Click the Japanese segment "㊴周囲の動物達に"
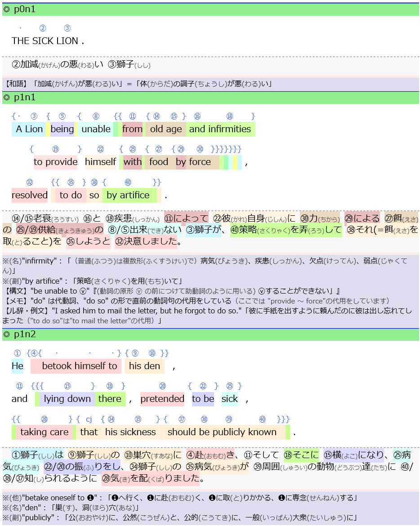Viewport: 420px width, 526px height. click(x=325, y=467)
